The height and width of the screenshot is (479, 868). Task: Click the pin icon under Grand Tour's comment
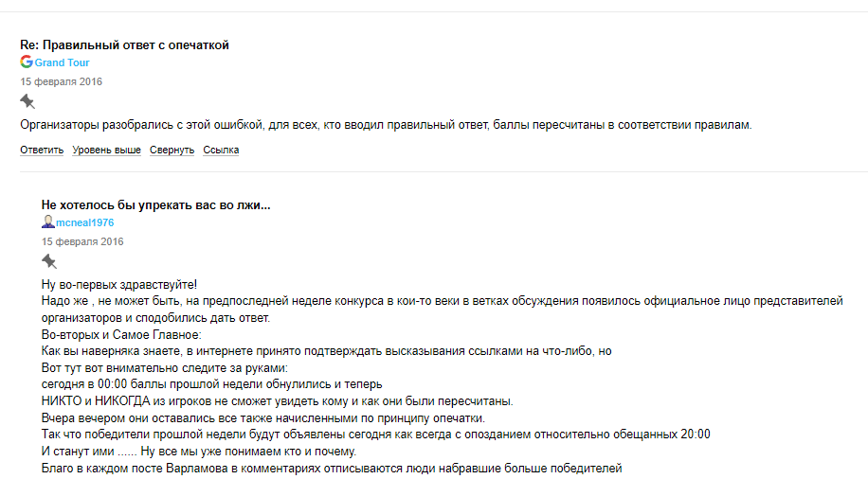click(27, 101)
